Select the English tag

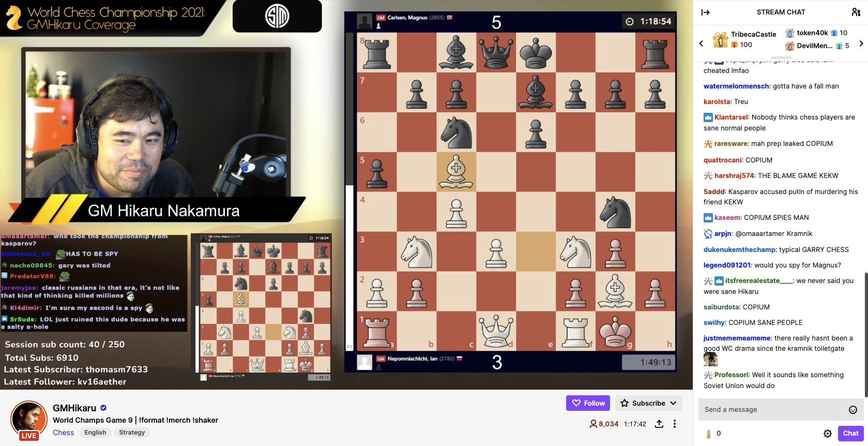point(95,433)
